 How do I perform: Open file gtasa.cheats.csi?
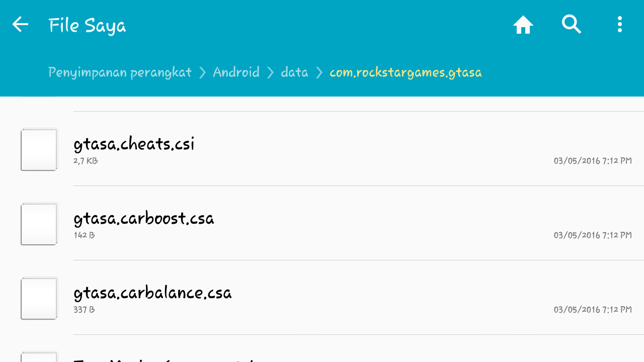pos(322,149)
